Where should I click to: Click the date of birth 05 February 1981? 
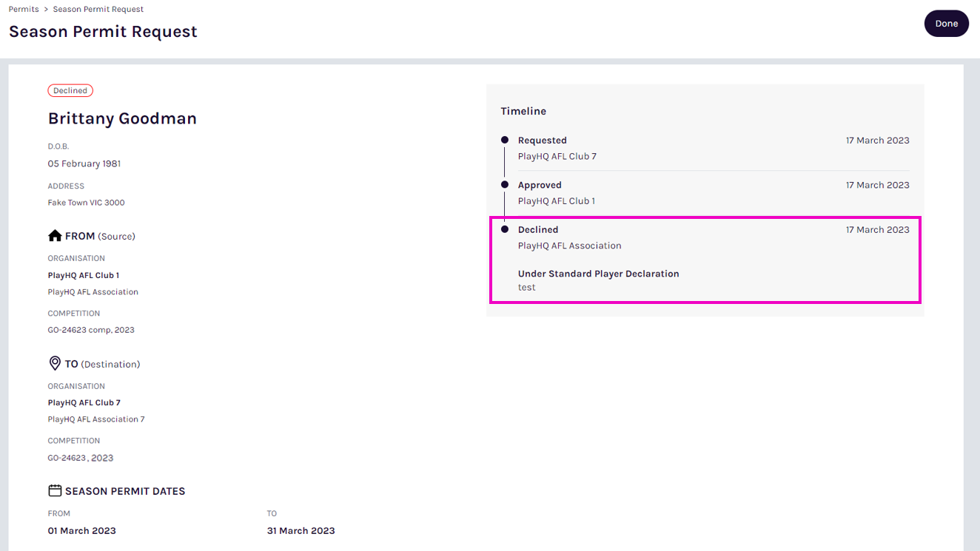(x=84, y=163)
